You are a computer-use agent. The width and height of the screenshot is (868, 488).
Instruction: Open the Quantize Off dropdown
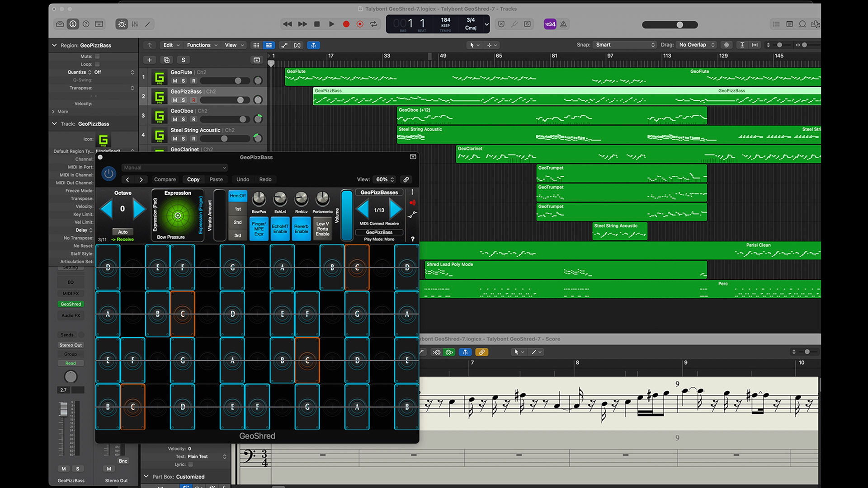tap(114, 72)
